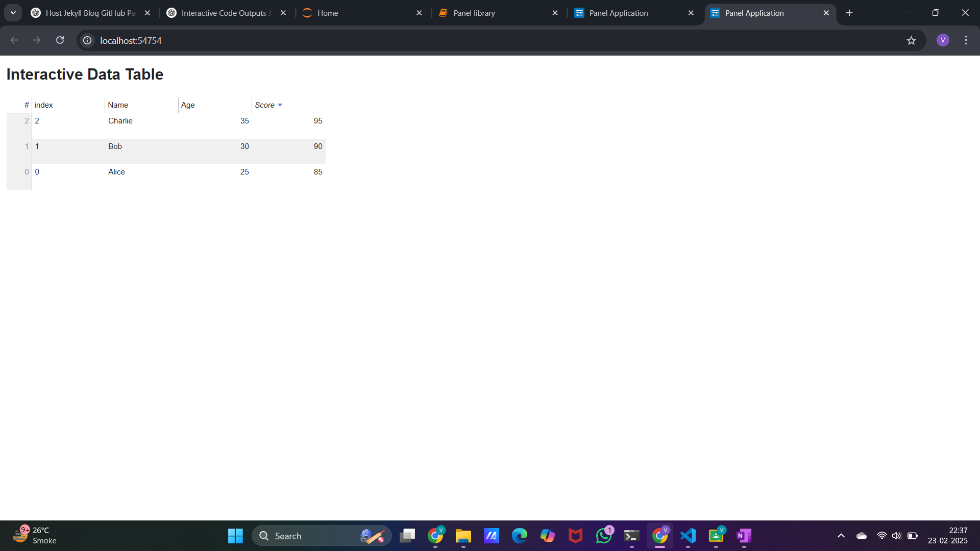Image resolution: width=980 pixels, height=551 pixels.
Task: Open WhatsApp from the taskbar
Action: click(603, 536)
